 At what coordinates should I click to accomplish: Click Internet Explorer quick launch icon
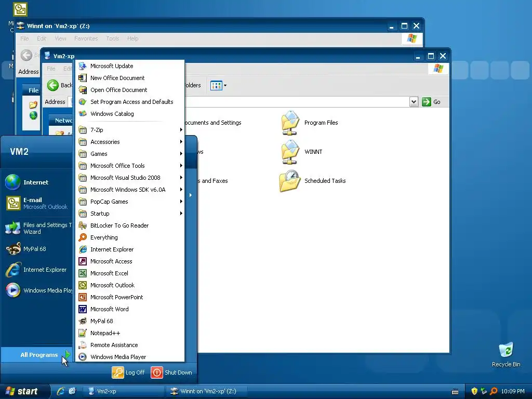pyautogui.click(x=61, y=391)
